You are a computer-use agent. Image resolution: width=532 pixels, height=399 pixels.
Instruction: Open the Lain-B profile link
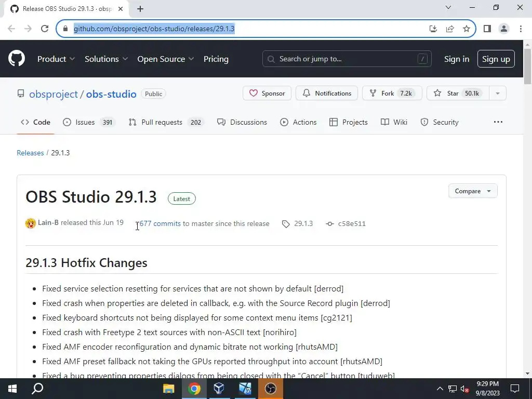[48, 222]
